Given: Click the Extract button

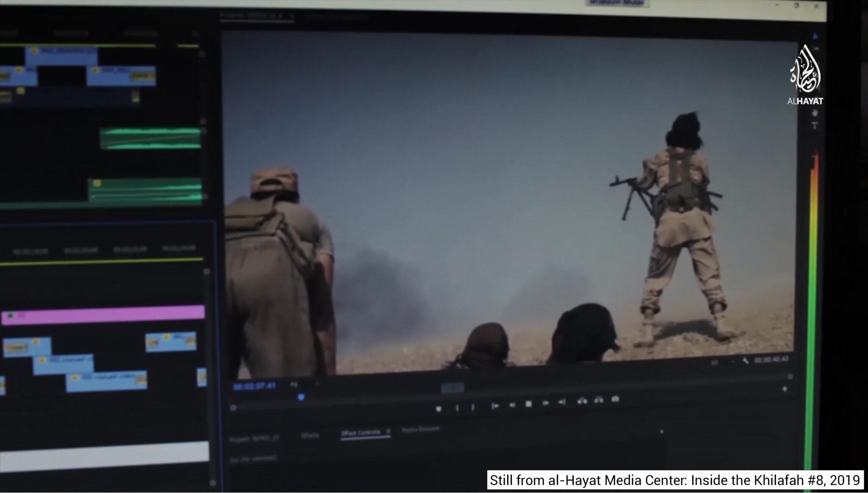Looking at the screenshot, I should coord(599,400).
